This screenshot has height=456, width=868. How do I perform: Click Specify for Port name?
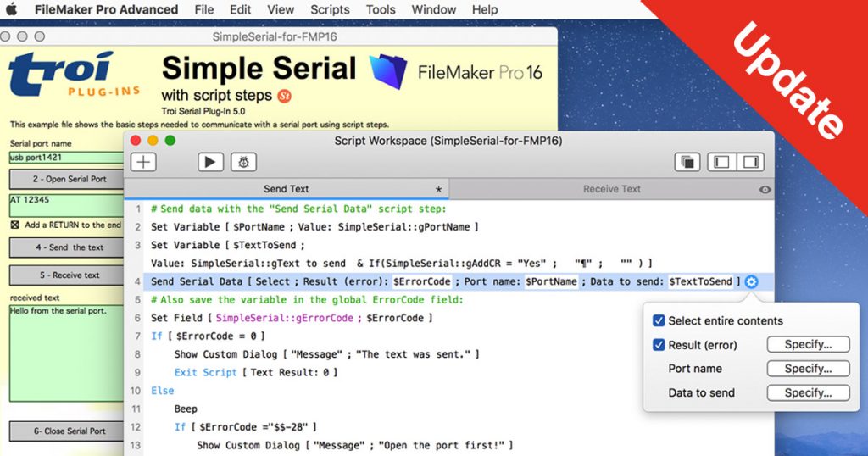808,369
